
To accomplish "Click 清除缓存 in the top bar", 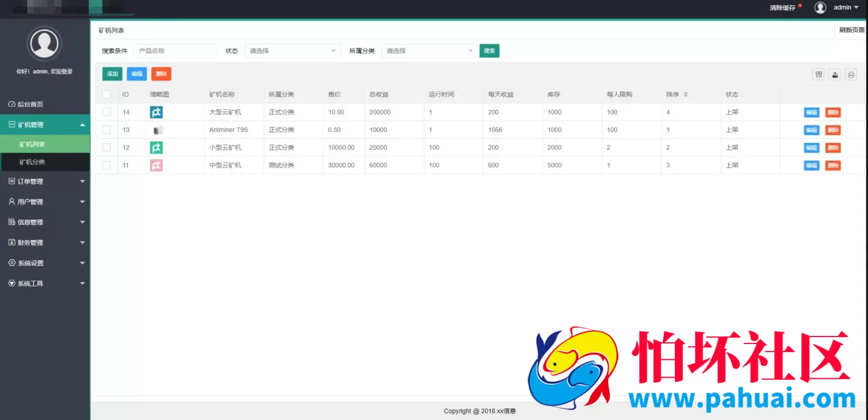I will pyautogui.click(x=782, y=8).
